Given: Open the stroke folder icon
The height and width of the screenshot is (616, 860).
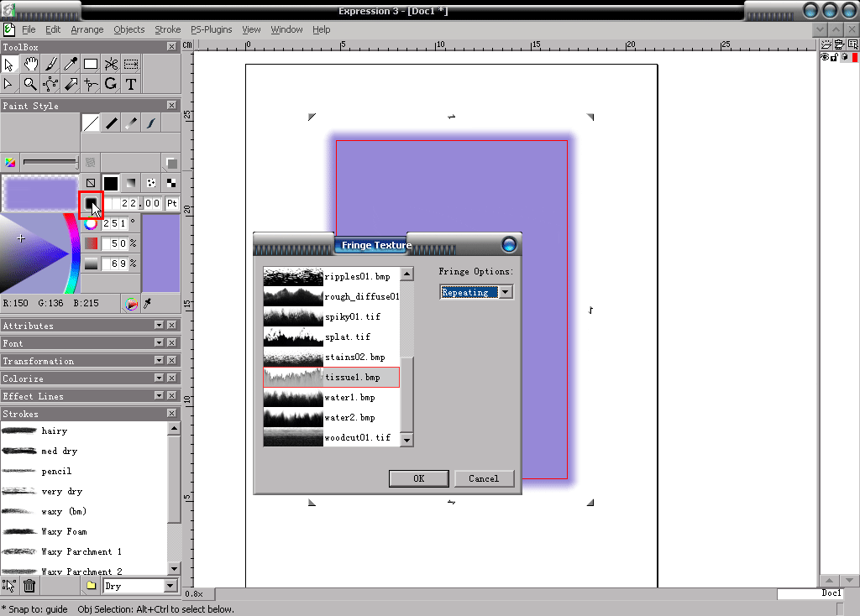Looking at the screenshot, I should 91,586.
